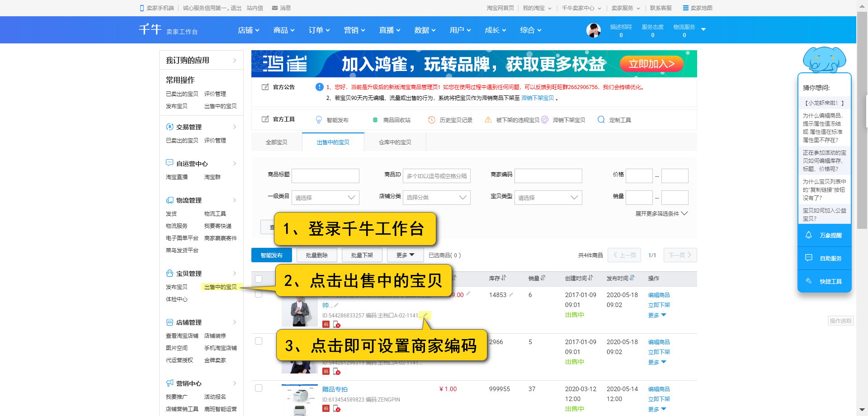
Task: Open the 店铺分类 dropdown
Action: (x=437, y=198)
